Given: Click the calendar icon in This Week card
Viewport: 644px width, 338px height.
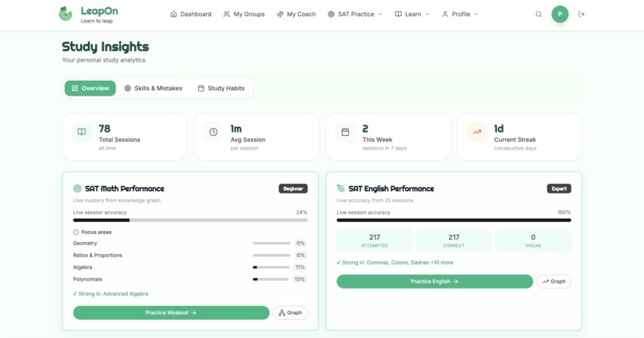Looking at the screenshot, I should click(345, 132).
